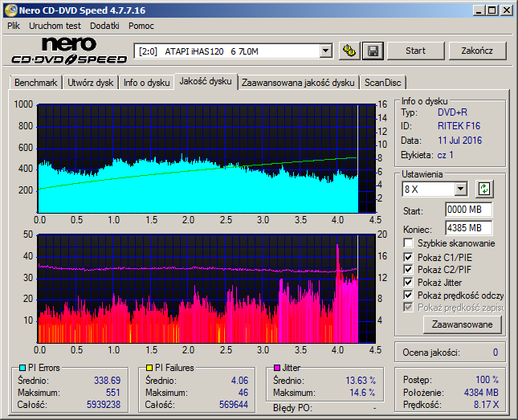Click the yellow PI Failures color swatch
This screenshot has width=518, height=420.
tap(149, 368)
